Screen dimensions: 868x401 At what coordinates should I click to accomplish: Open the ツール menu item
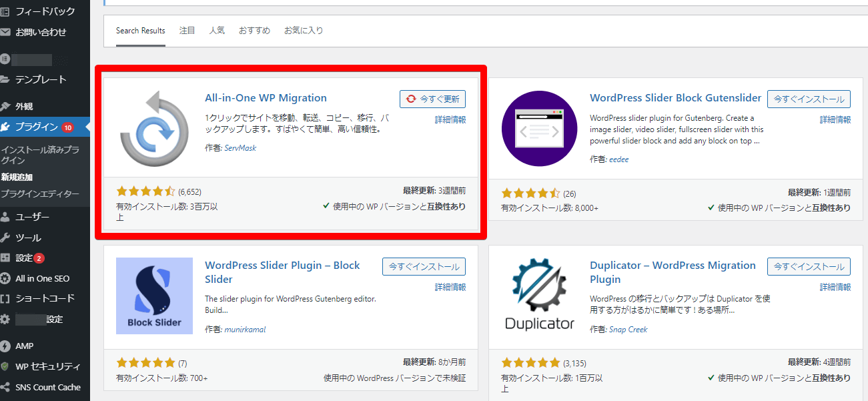coord(28,238)
